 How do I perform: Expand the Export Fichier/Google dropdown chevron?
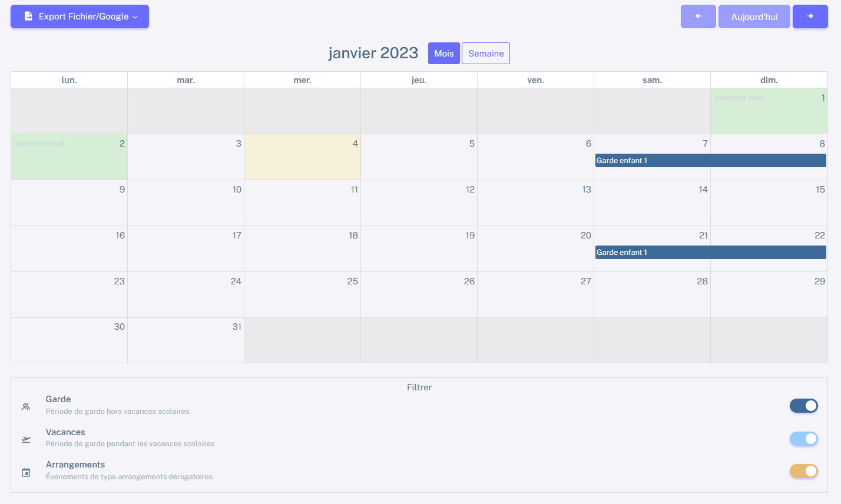pos(135,17)
